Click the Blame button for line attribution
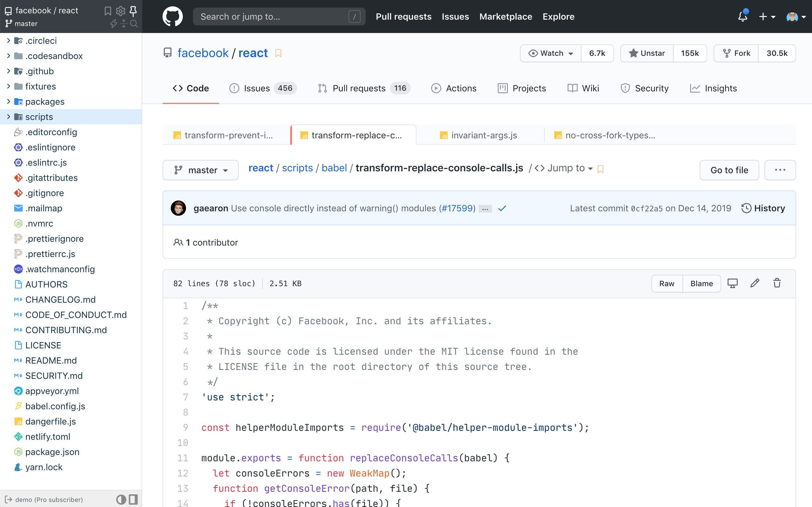 click(702, 283)
